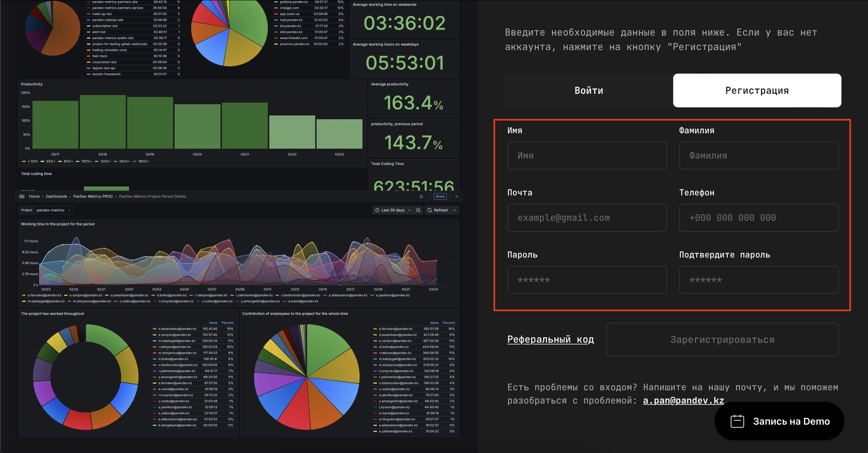Viewport: 868px width, 453px height.
Task: Toggle a.fevralev series in the chart legend
Action: [44, 295]
